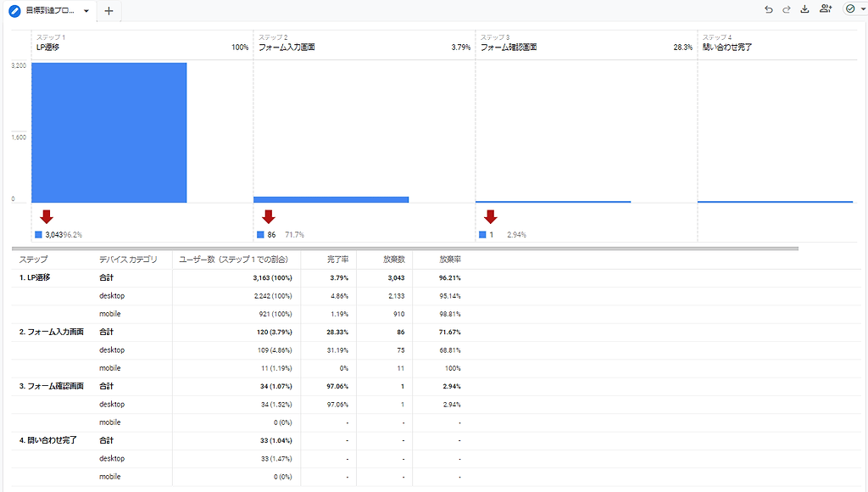868x492 pixels.
Task: Click the 921 (100%) mobile cell
Action: (x=275, y=314)
